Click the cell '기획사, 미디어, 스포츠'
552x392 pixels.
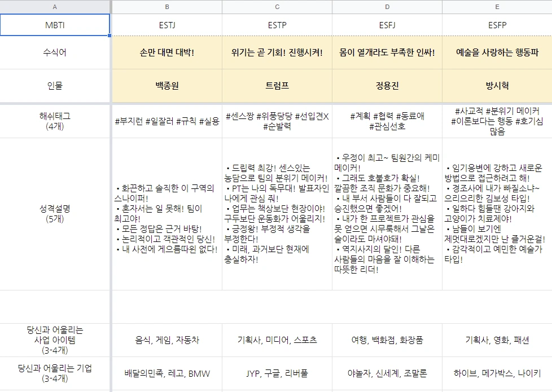pyautogui.click(x=277, y=340)
